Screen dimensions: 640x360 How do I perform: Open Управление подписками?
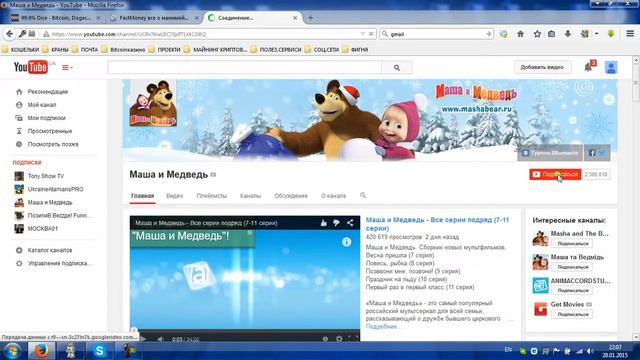(60, 263)
